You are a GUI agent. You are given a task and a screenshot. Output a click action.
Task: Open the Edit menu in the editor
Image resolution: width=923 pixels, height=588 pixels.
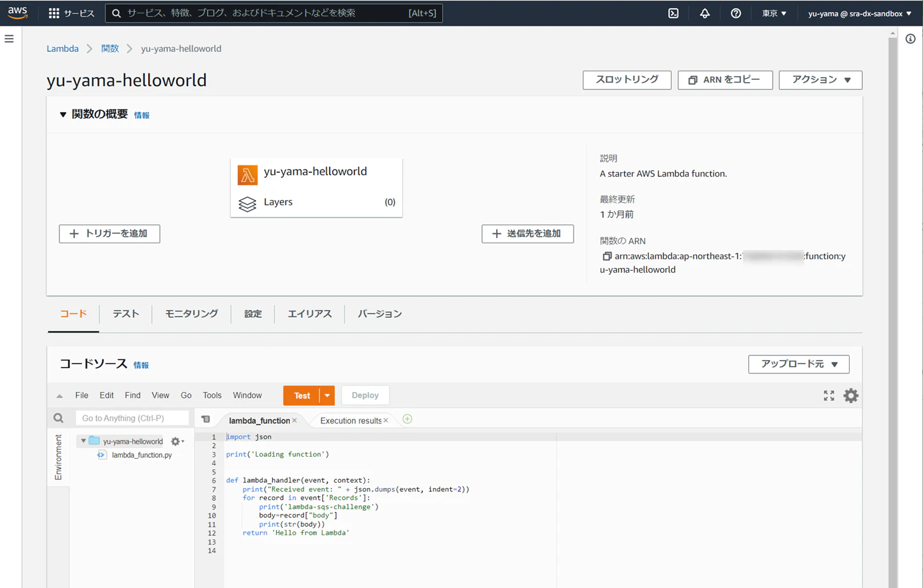[x=107, y=395]
